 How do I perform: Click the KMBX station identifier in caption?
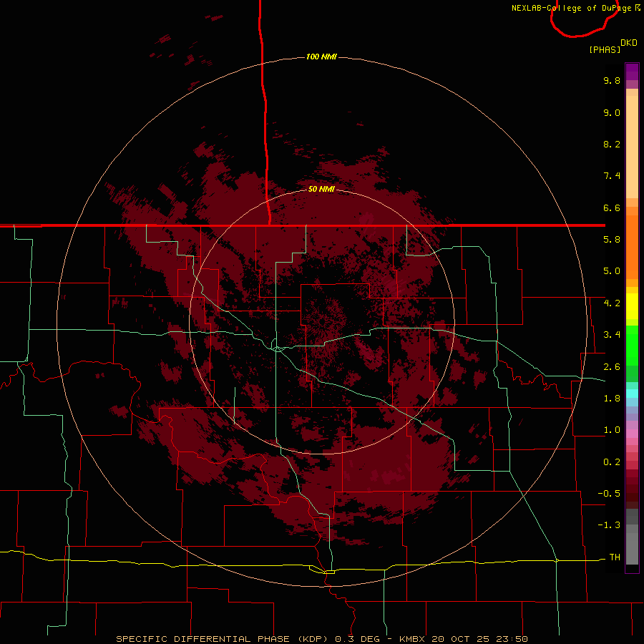pos(413,639)
